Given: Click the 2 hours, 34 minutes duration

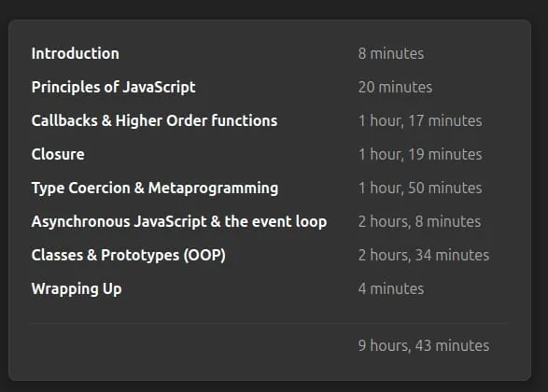Looking at the screenshot, I should click(424, 255).
